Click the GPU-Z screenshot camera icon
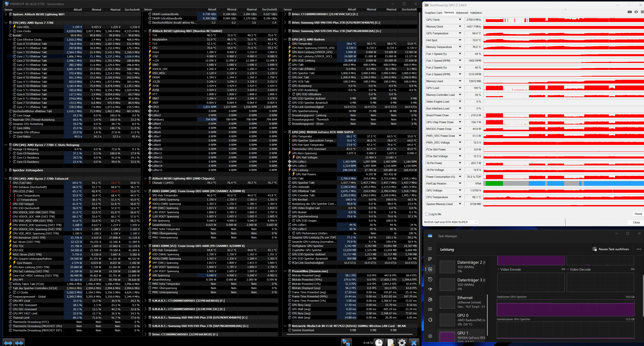 [630, 12]
